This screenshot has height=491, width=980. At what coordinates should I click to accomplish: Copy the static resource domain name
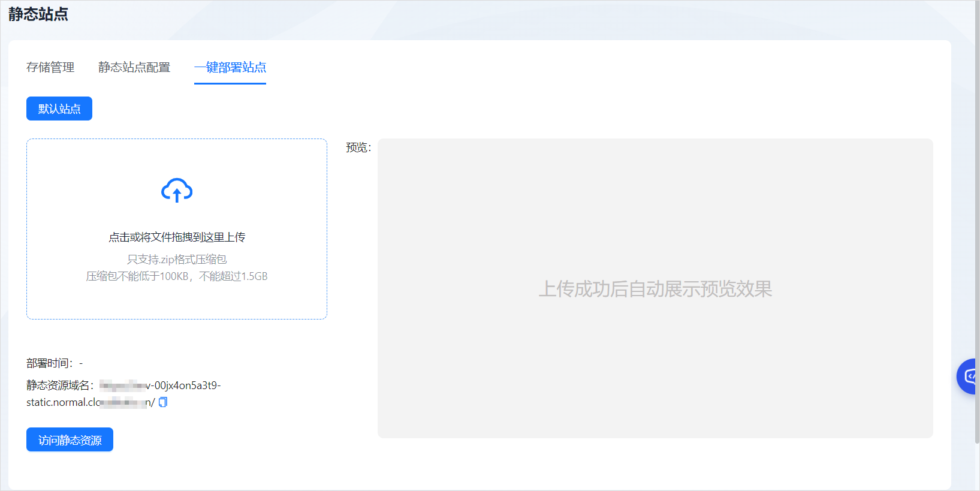(x=163, y=402)
